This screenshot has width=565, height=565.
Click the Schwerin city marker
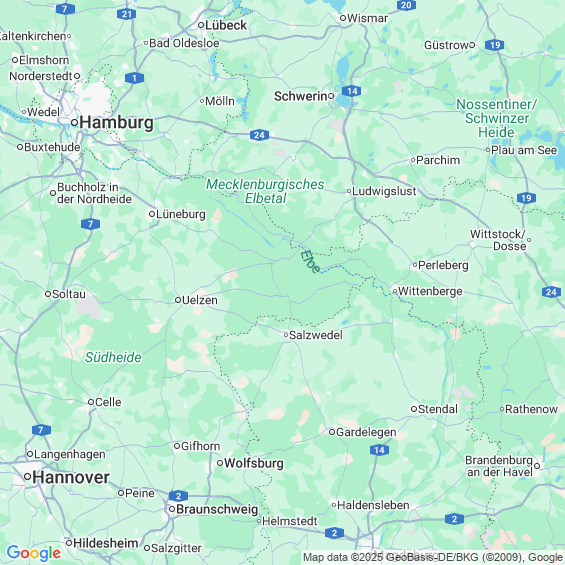pos(331,96)
